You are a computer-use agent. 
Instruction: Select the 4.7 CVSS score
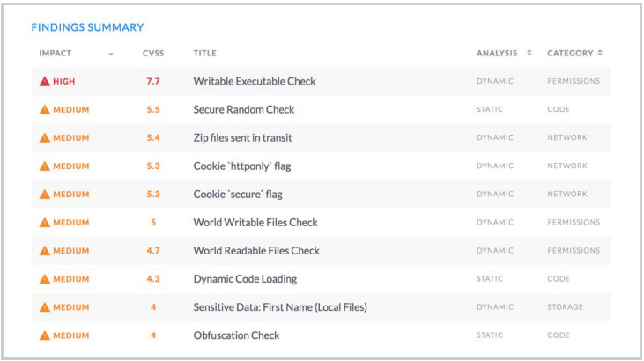point(153,251)
